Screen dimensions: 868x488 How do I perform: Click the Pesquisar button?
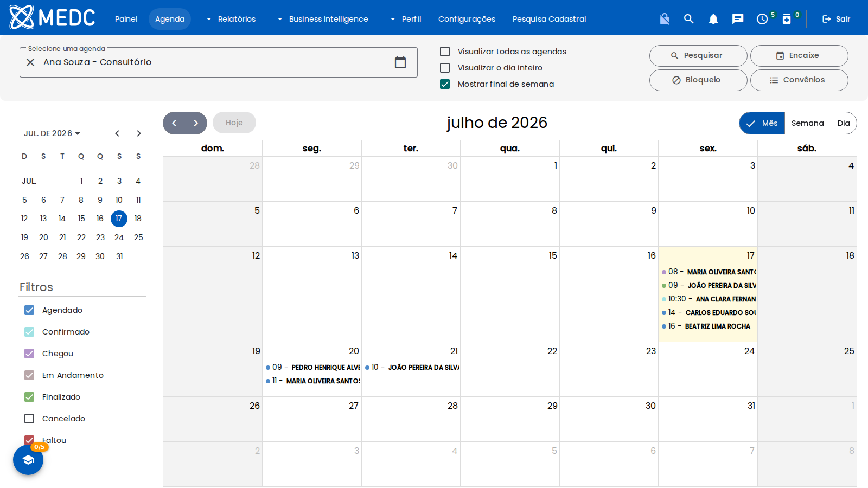[698, 56]
